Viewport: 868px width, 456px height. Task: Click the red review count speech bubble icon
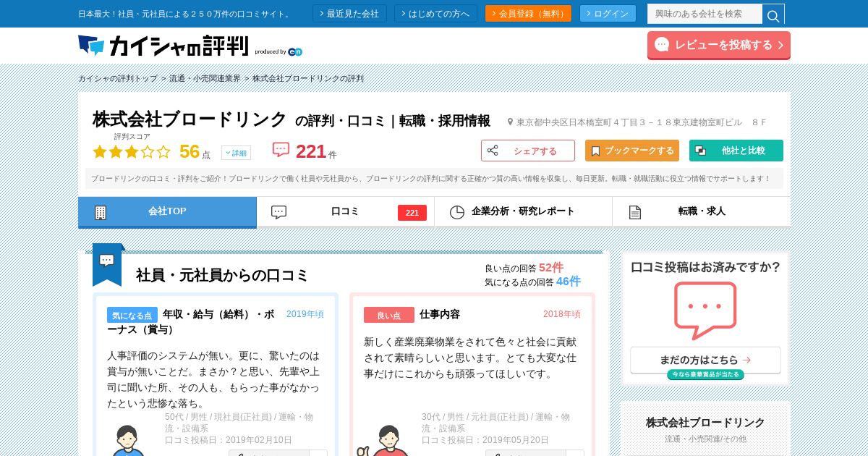click(281, 150)
